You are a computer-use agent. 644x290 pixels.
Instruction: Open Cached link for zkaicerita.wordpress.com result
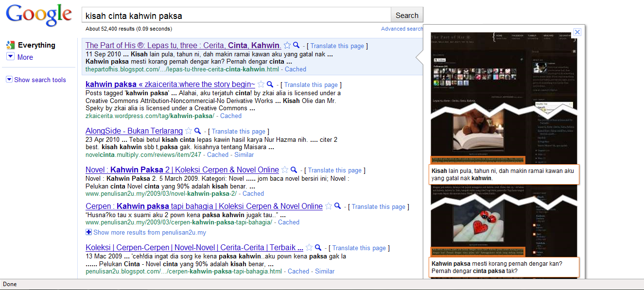231,116
